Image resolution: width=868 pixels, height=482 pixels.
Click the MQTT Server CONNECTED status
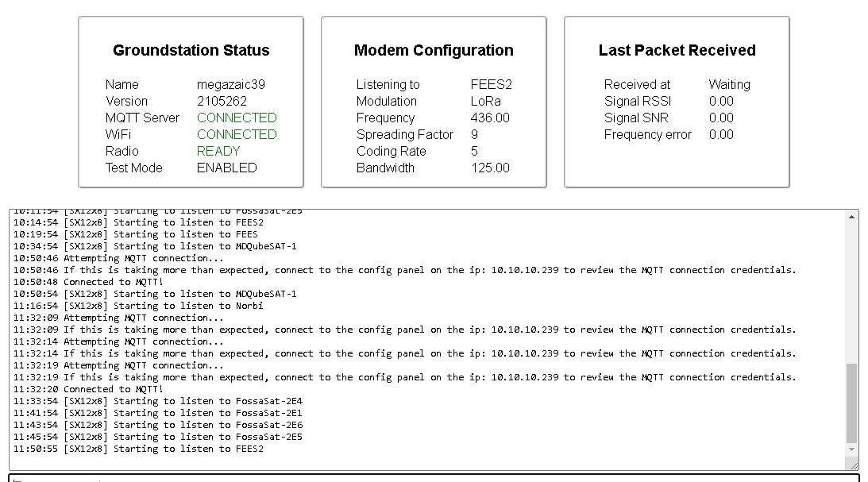[x=237, y=118]
